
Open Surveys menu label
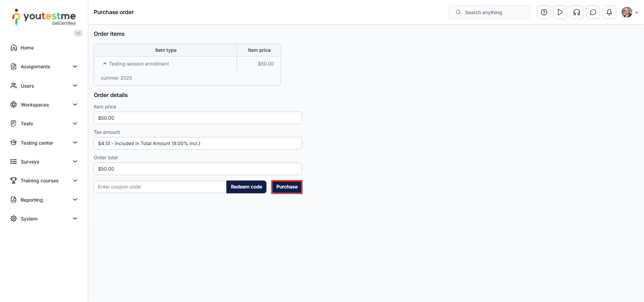tap(30, 162)
